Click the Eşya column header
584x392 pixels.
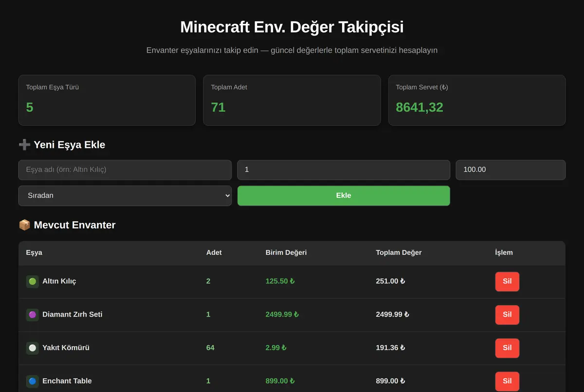[34, 252]
